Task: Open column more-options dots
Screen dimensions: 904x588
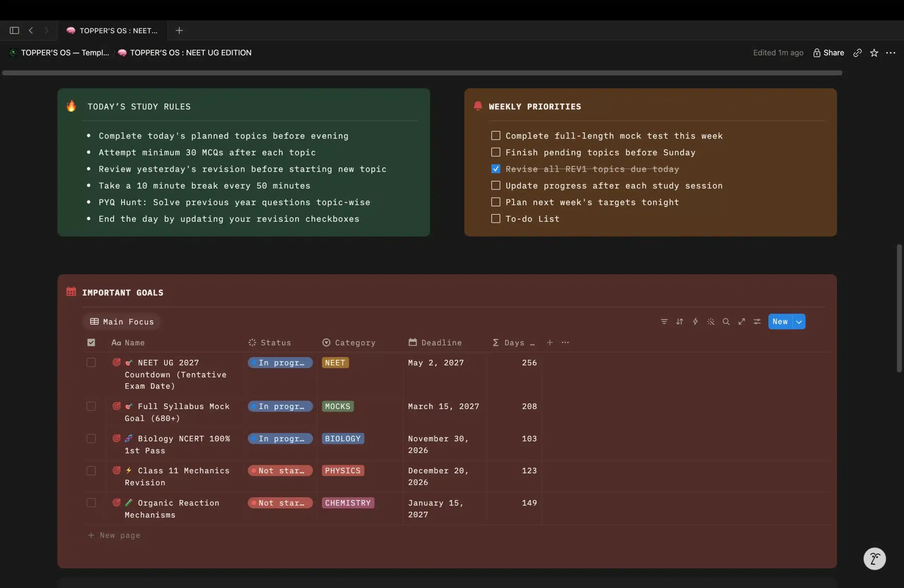Action: pos(565,342)
